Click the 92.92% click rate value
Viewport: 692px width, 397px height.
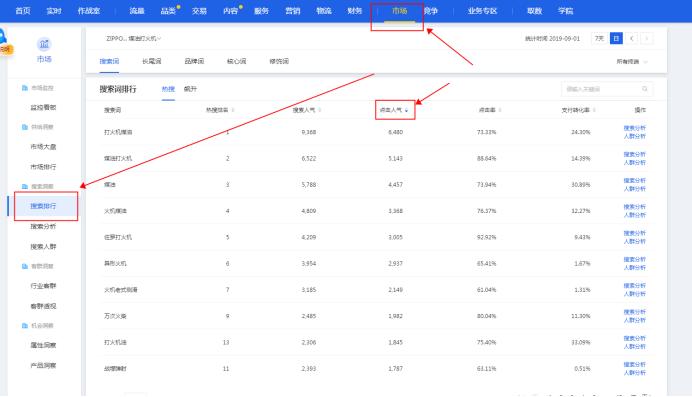[x=486, y=237]
